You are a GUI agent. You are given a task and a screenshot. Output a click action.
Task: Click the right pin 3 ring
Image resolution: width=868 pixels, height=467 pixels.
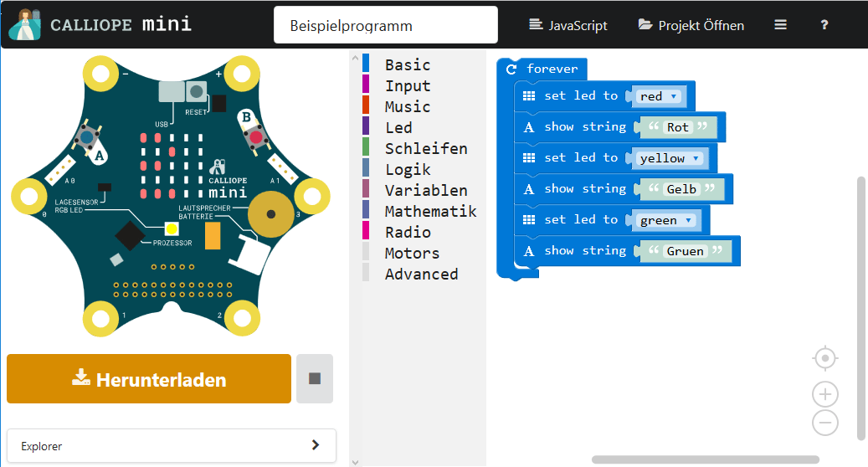click(x=311, y=196)
